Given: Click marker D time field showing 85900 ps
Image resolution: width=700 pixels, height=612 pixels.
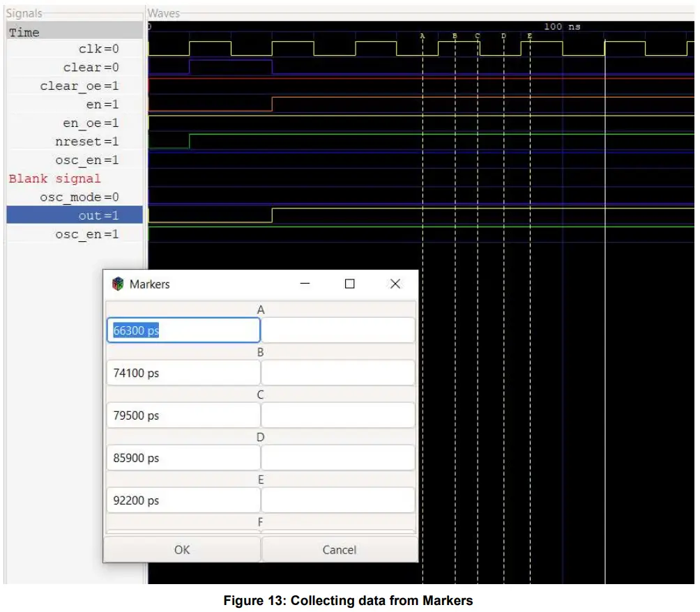Looking at the screenshot, I should coord(183,458).
